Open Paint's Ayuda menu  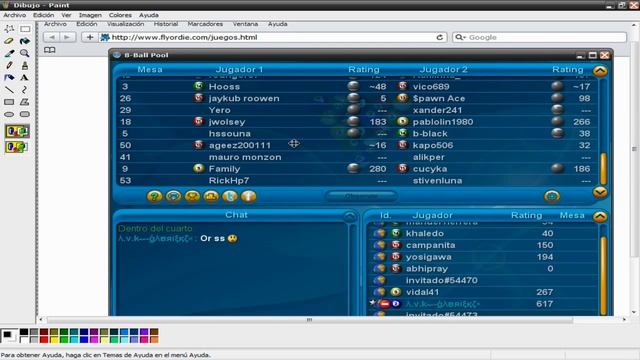tap(149, 15)
